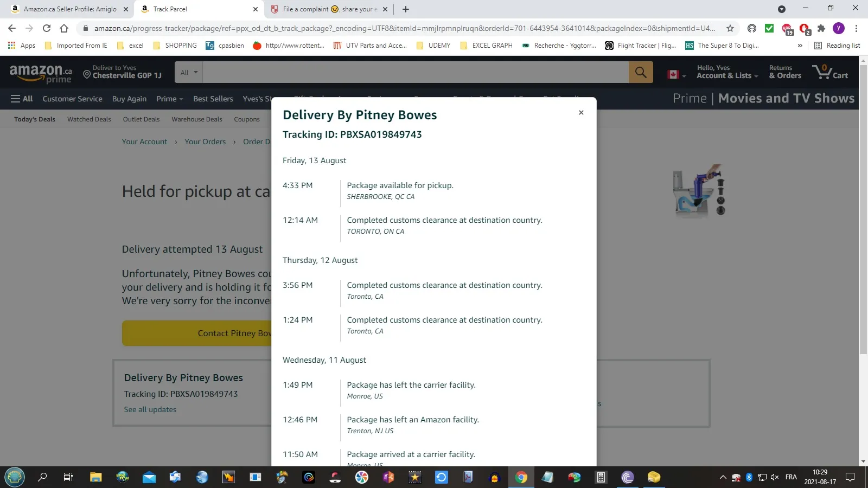Change Deliver to Yves location
This screenshot has height=488, width=868.
tap(123, 72)
